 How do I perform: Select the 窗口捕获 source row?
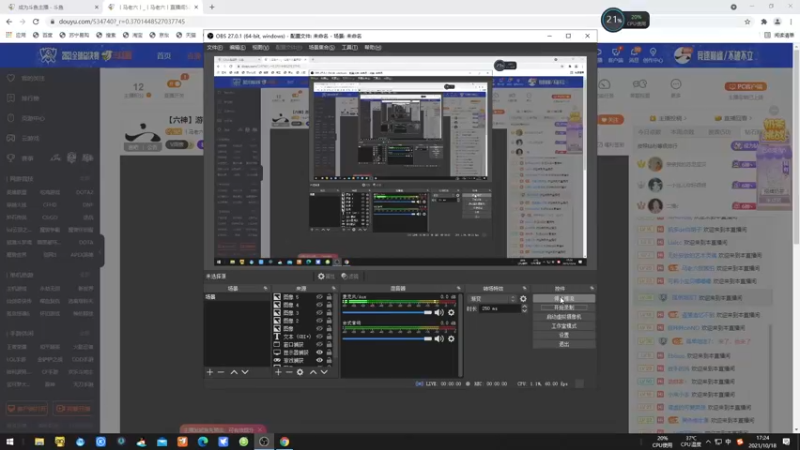point(303,344)
